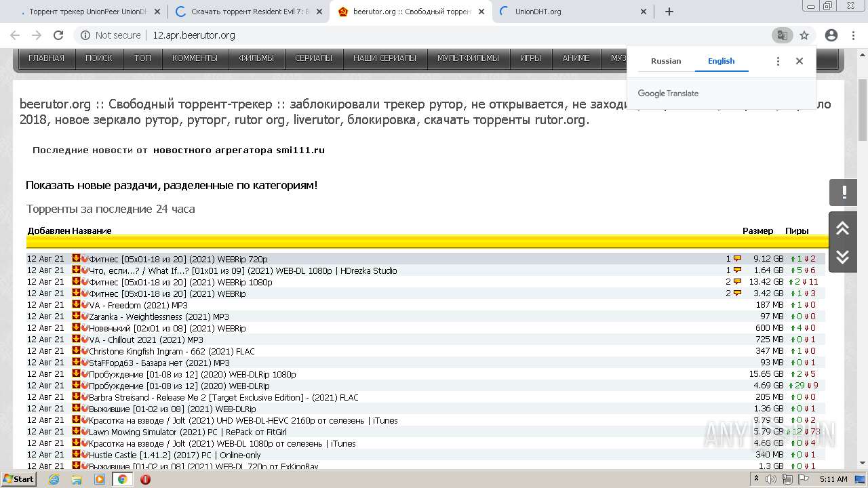This screenshot has height=488, width=868.
Task: Click the Пиры column header
Action: coord(797,230)
